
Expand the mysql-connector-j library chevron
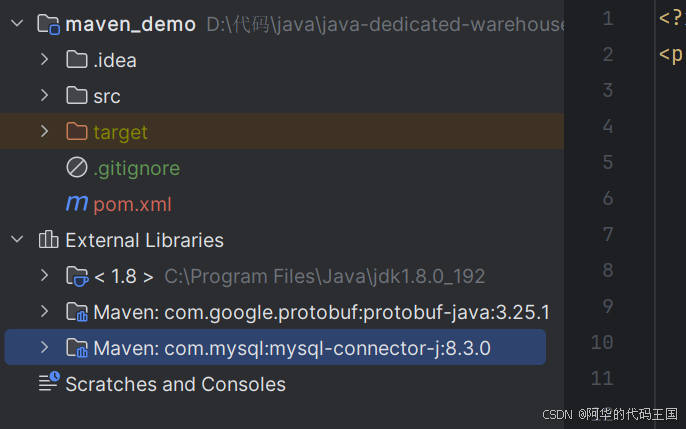pos(44,348)
